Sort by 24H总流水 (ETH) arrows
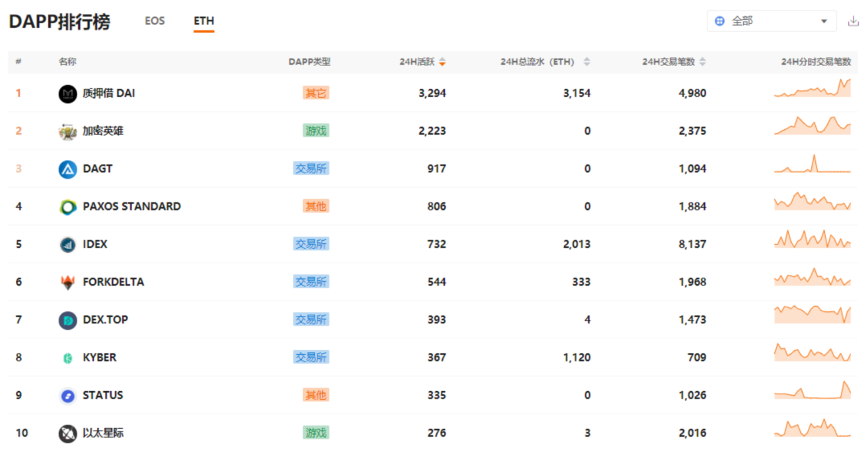The height and width of the screenshot is (463, 868). (x=586, y=62)
